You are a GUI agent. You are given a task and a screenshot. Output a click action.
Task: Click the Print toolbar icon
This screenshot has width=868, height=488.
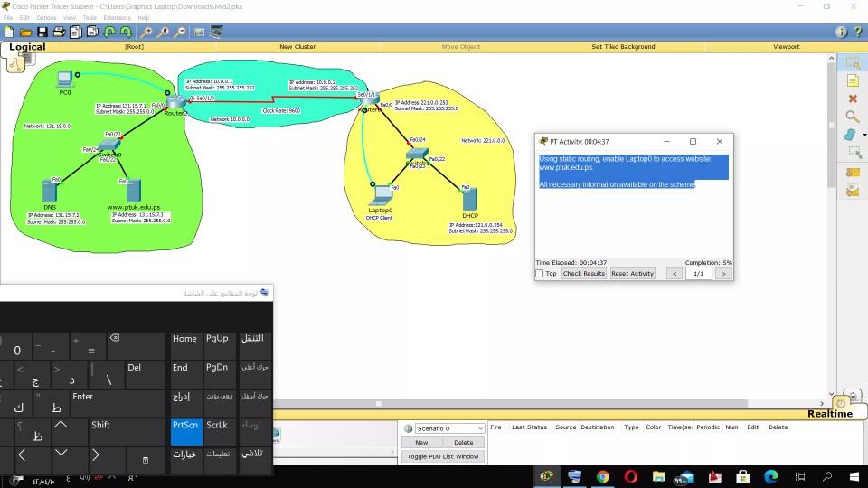click(x=59, y=33)
